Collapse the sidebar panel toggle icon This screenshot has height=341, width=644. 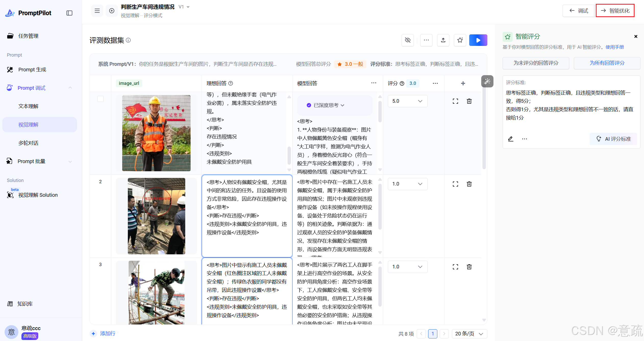click(x=69, y=13)
